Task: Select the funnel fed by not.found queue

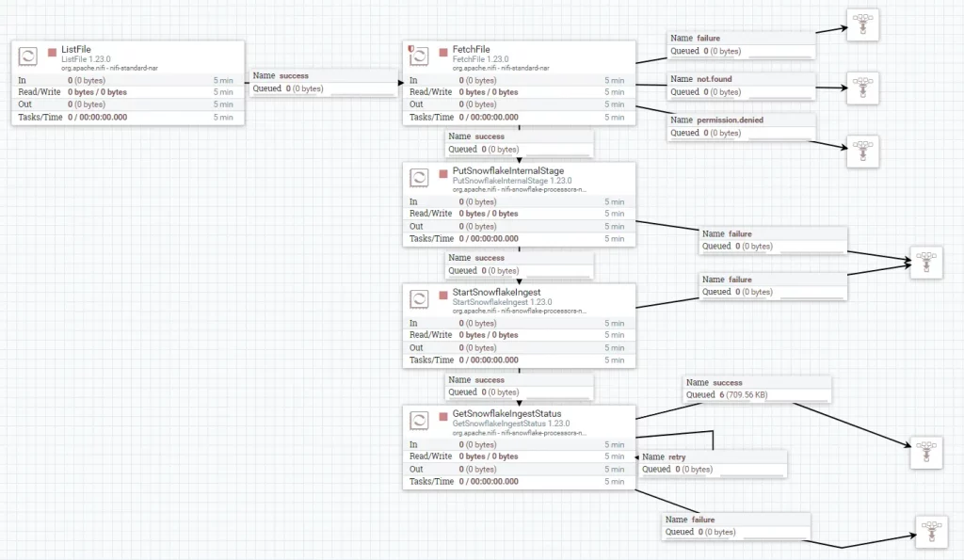Action: pyautogui.click(x=862, y=88)
